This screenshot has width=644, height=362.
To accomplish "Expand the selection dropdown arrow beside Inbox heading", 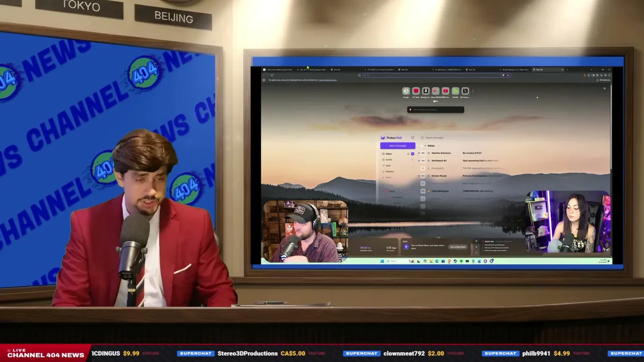I will 425,146.
